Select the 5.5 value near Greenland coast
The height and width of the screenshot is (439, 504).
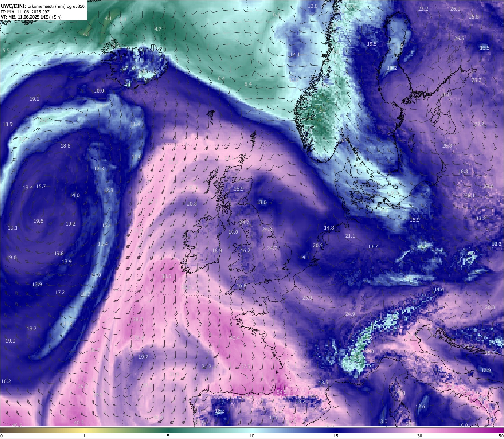click(6, 51)
